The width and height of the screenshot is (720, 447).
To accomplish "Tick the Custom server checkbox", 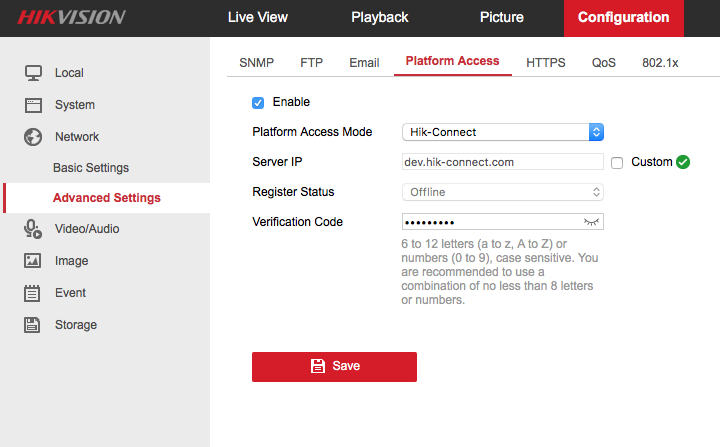I will tap(617, 162).
